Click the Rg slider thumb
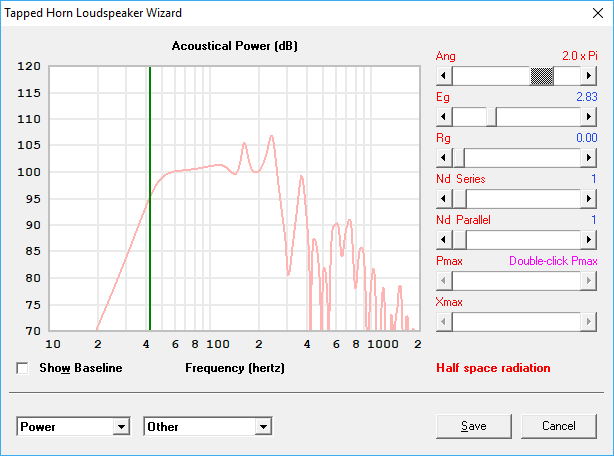 click(459, 158)
